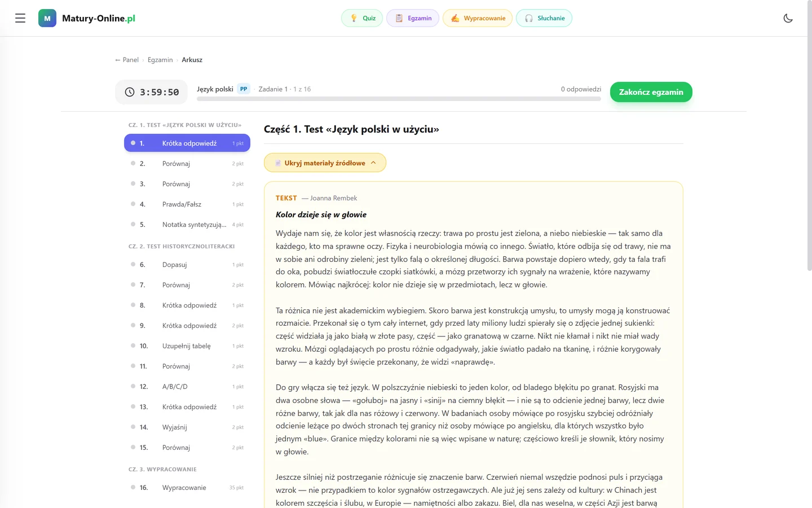This screenshot has width=812, height=508.
Task: Open task 2 Porównaj
Action: coord(187,163)
